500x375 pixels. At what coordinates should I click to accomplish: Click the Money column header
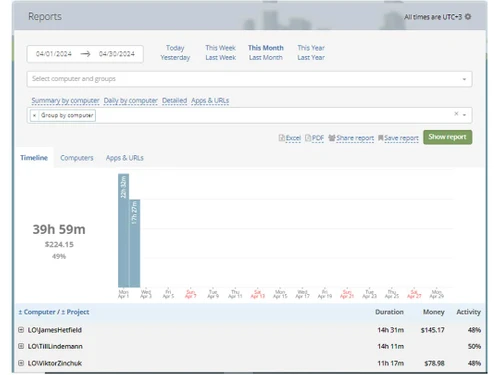coord(434,312)
